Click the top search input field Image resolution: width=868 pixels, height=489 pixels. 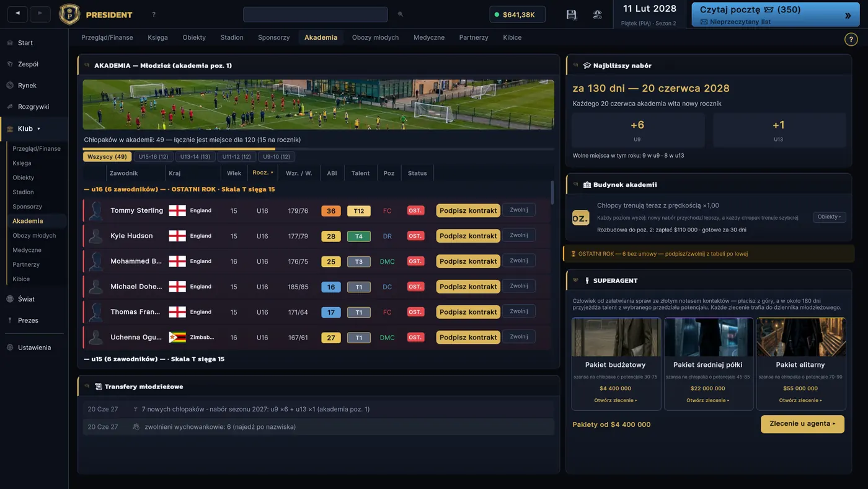pos(316,14)
